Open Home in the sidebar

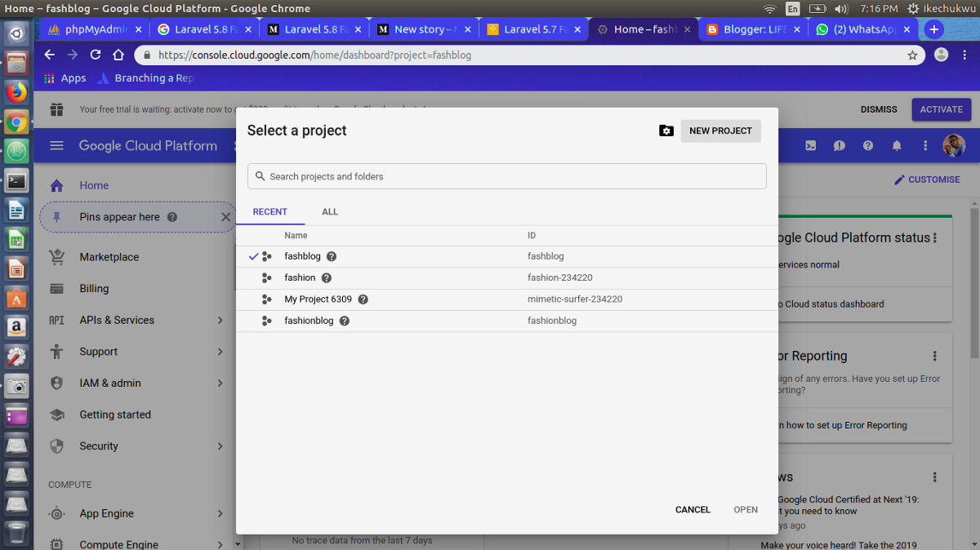94,185
